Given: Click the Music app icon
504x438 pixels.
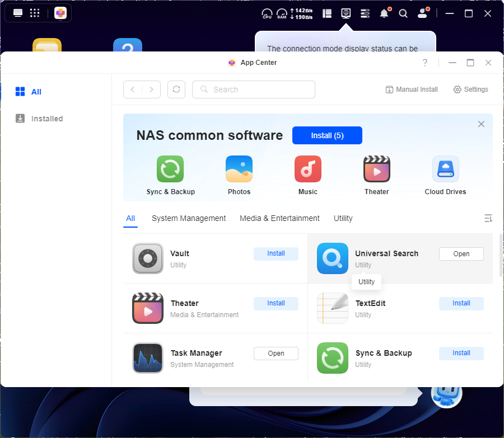Looking at the screenshot, I should coord(308,169).
